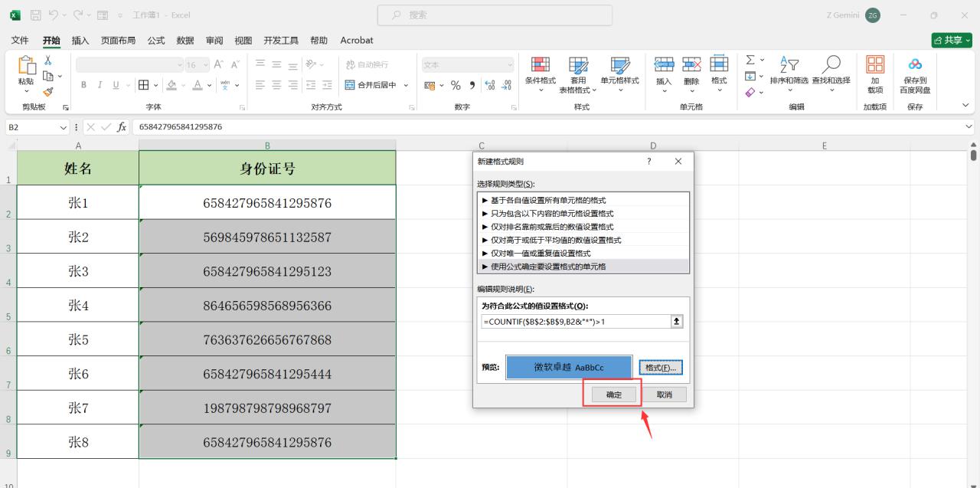Click the Decrease Indent icon

click(311, 85)
